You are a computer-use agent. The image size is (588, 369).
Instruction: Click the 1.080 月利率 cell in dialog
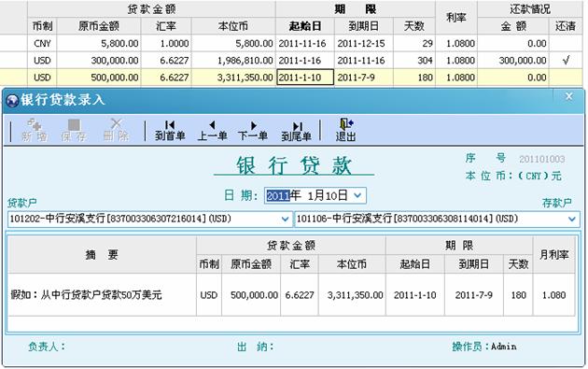tap(553, 295)
